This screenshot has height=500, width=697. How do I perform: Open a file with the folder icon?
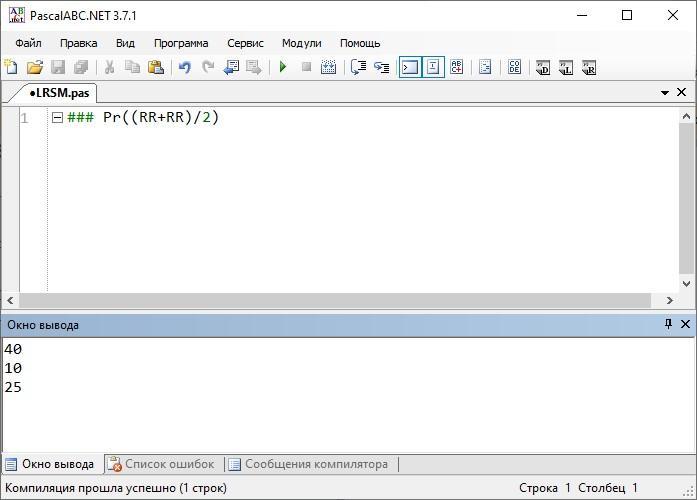(x=35, y=67)
